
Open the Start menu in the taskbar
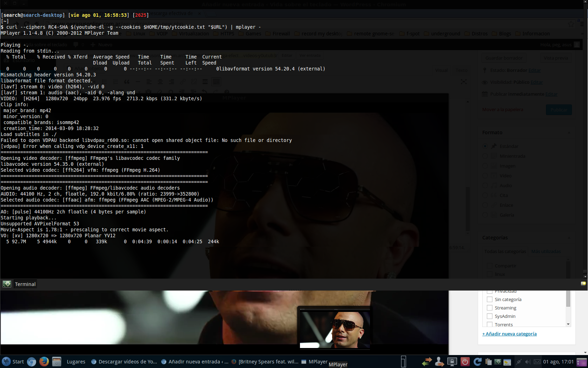click(x=13, y=362)
